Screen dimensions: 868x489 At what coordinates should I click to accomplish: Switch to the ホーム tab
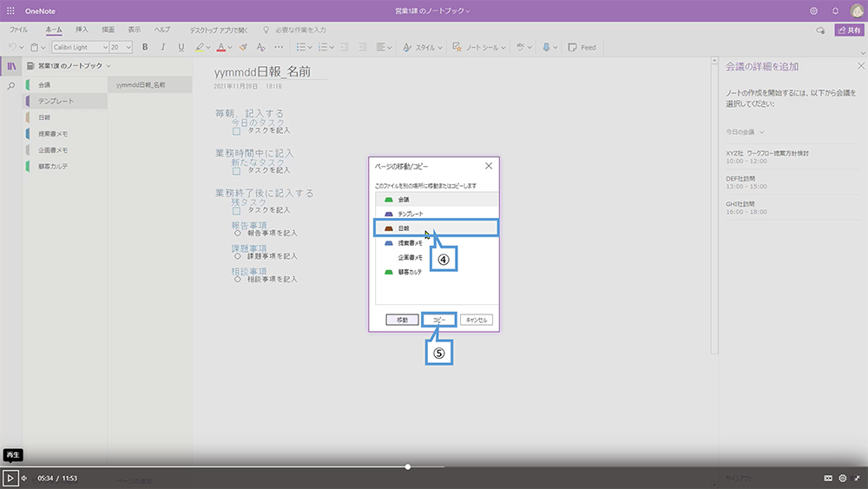pos(54,30)
